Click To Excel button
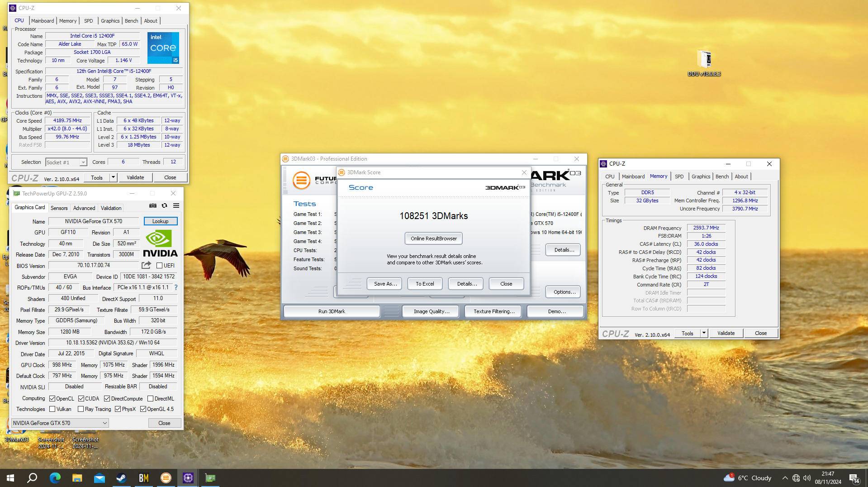Image resolution: width=868 pixels, height=487 pixels. pyautogui.click(x=425, y=284)
